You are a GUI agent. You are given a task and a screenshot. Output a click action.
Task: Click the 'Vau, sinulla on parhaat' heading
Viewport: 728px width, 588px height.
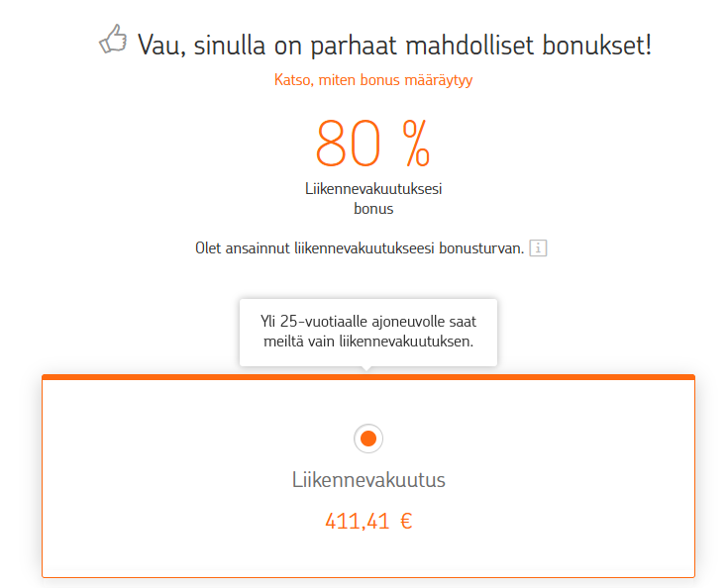pos(394,45)
